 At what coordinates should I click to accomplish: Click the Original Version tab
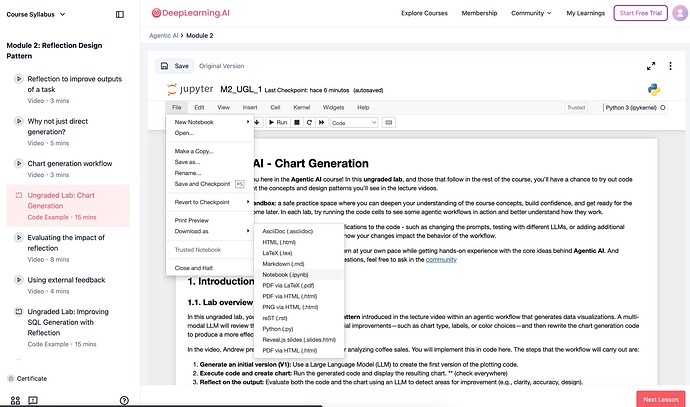click(221, 66)
